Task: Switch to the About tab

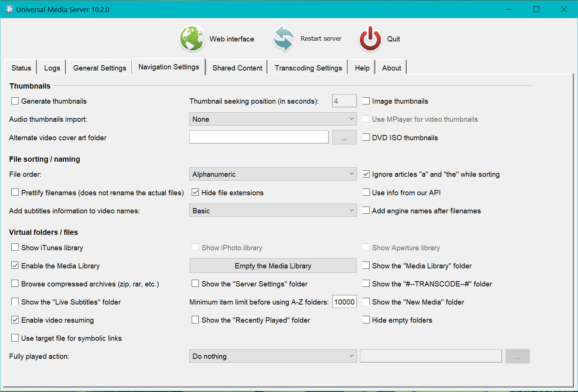Action: [392, 68]
